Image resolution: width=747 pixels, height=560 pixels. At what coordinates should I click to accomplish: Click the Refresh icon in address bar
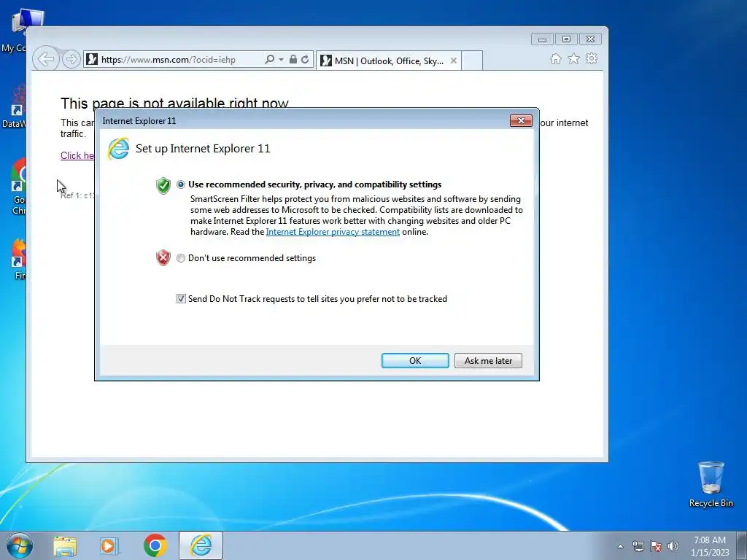(306, 60)
